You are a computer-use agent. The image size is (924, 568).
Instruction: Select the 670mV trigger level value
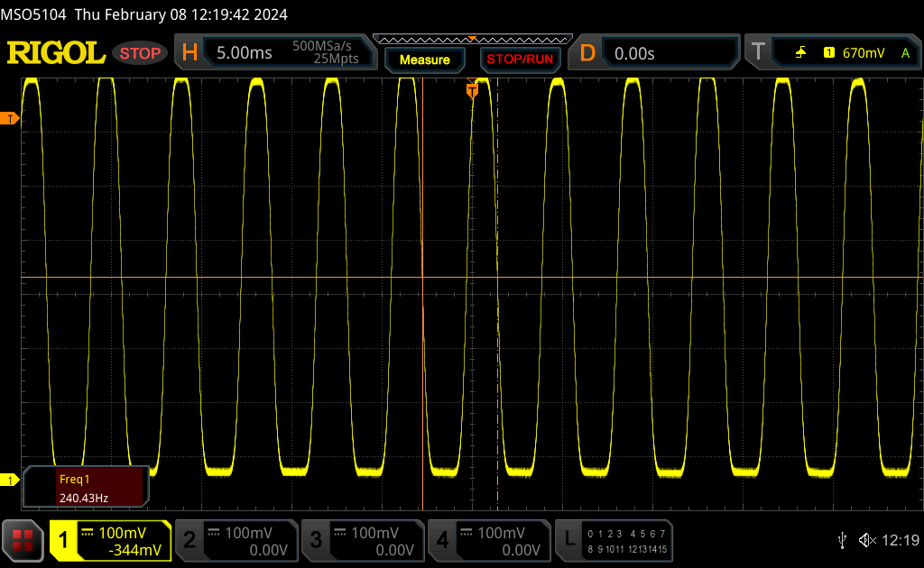click(x=864, y=53)
